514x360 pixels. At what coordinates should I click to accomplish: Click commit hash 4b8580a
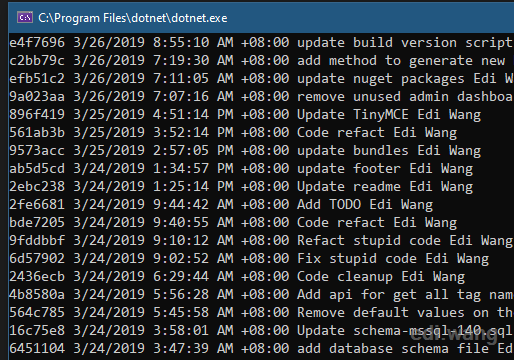click(x=37, y=295)
